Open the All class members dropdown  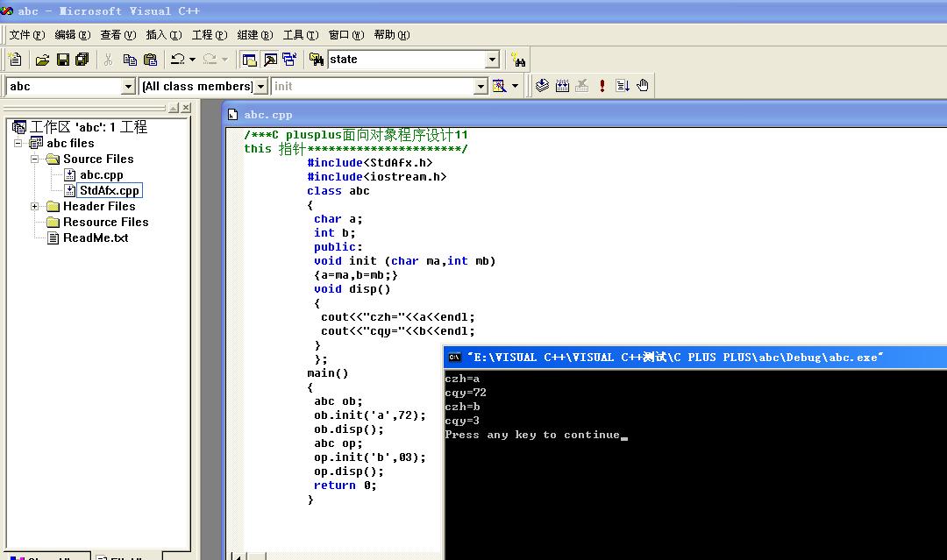[260, 87]
